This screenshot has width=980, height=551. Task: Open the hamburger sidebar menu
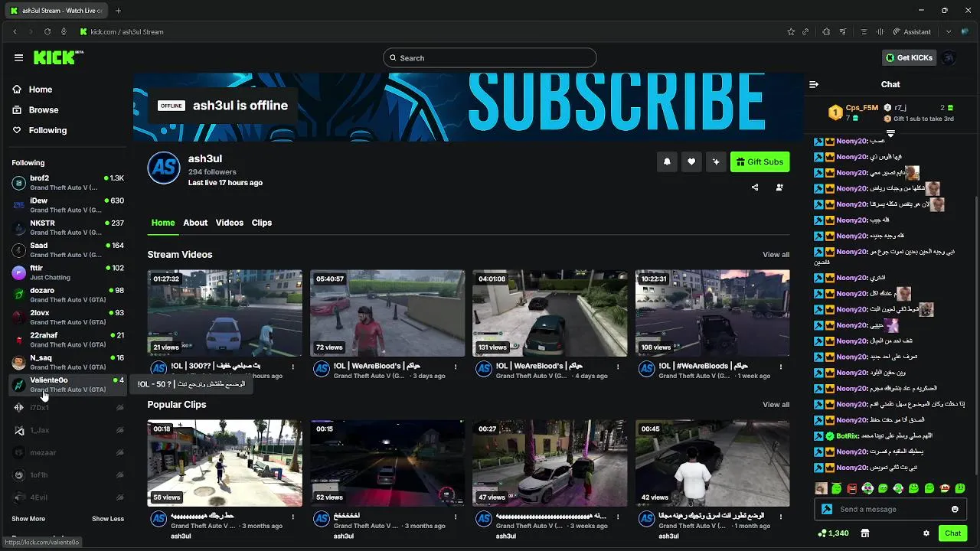18,57
